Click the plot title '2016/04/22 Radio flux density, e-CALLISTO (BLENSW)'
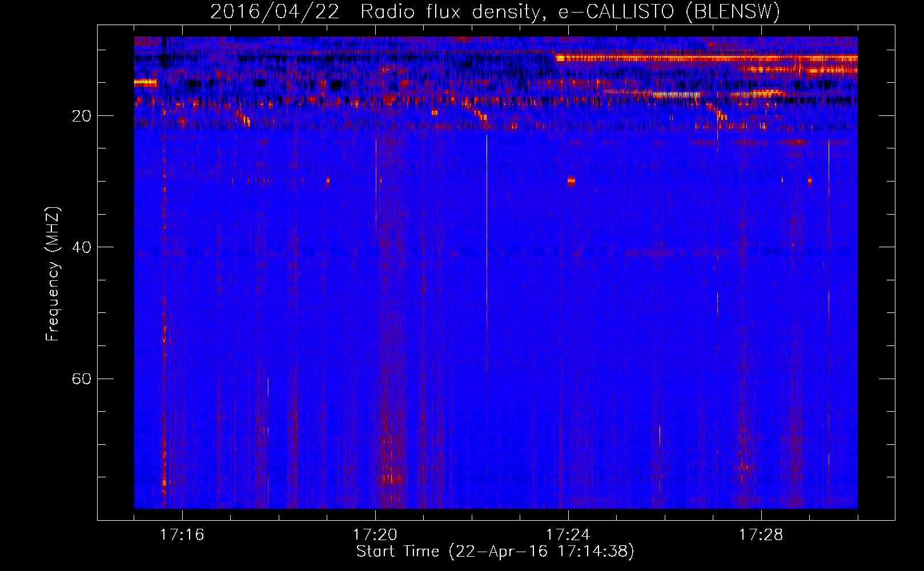924x571 pixels. pos(495,11)
